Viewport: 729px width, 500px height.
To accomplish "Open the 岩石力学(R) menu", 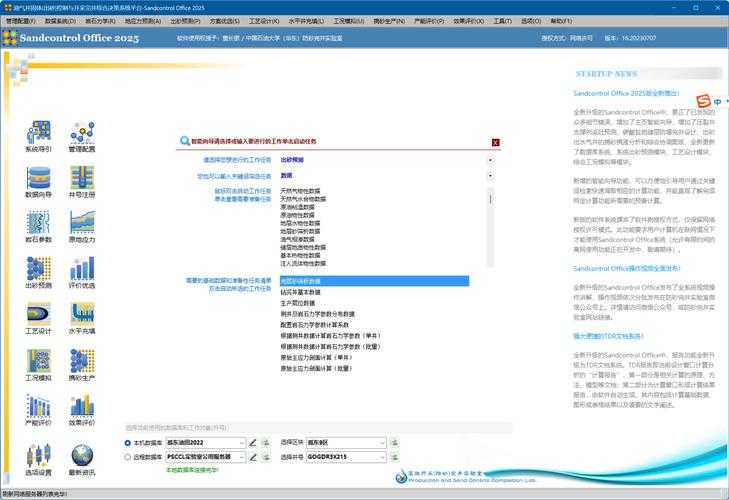I will pyautogui.click(x=100, y=21).
